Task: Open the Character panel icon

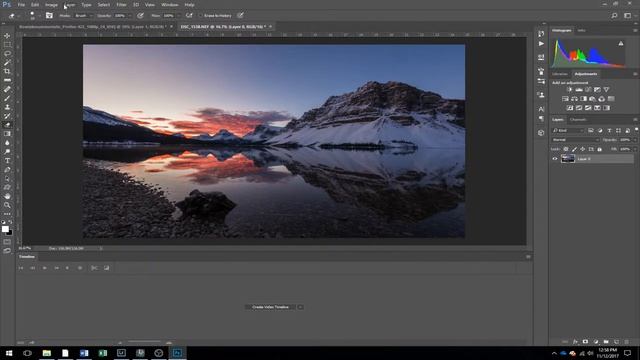Action: [541, 109]
